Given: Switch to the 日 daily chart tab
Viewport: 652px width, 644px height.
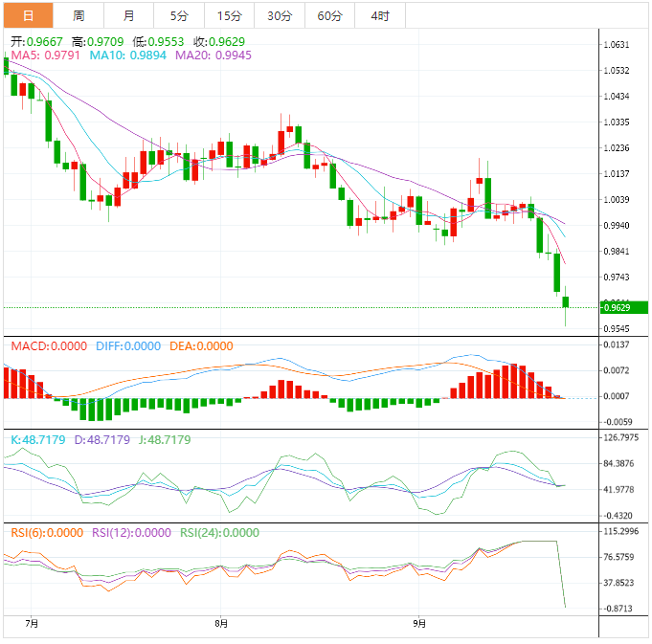Looking at the screenshot, I should click(27, 15).
